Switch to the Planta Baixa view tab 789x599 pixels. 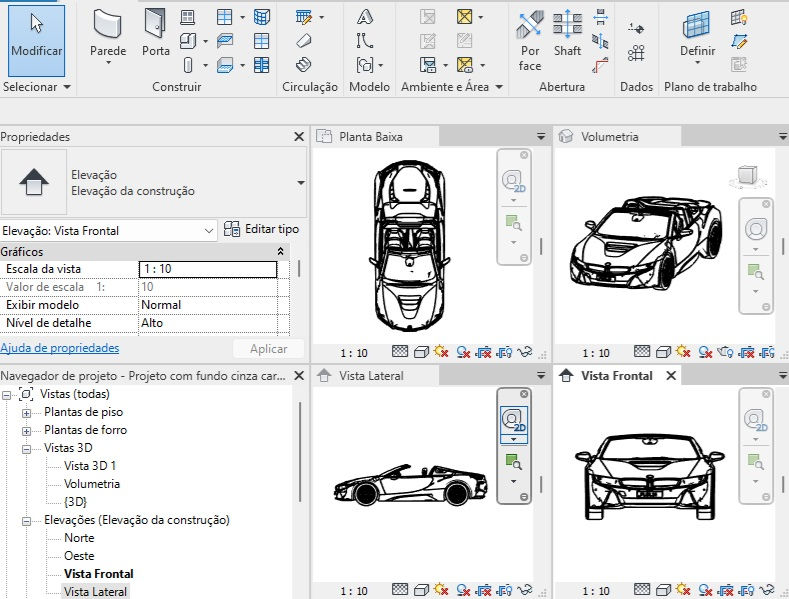coord(375,136)
